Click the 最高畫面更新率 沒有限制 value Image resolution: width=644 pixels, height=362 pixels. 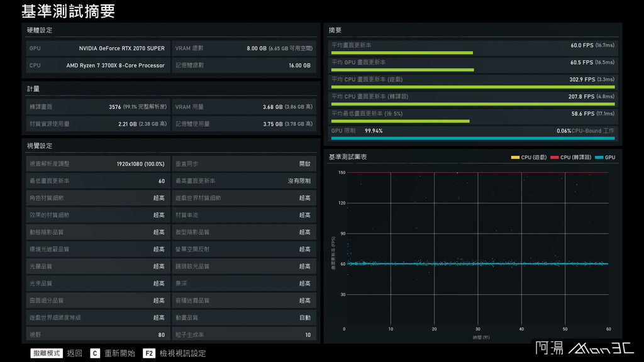299,181
